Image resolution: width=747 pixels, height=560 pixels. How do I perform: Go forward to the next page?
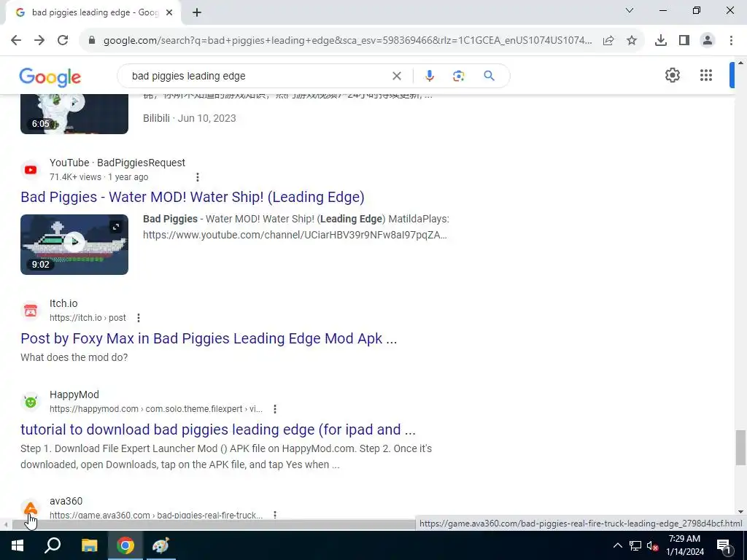coord(39,41)
